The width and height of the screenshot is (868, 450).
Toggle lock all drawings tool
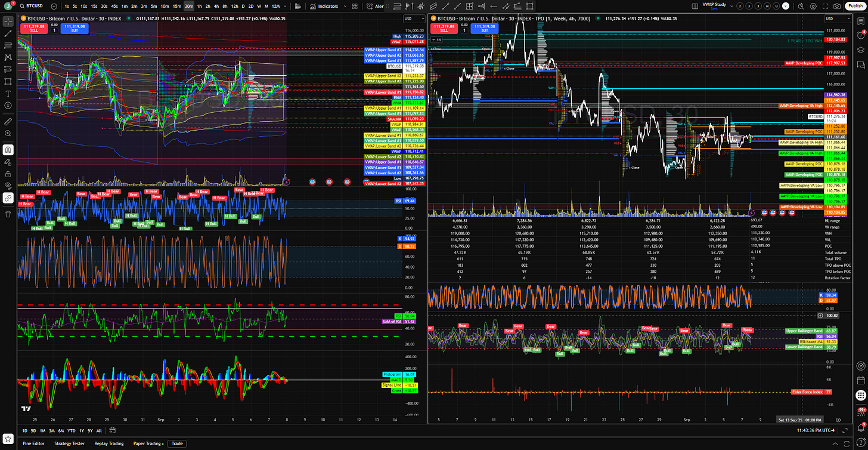(x=8, y=174)
